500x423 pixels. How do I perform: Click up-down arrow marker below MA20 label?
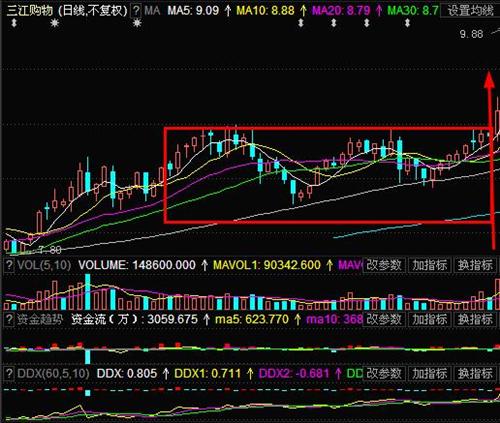(x=334, y=23)
